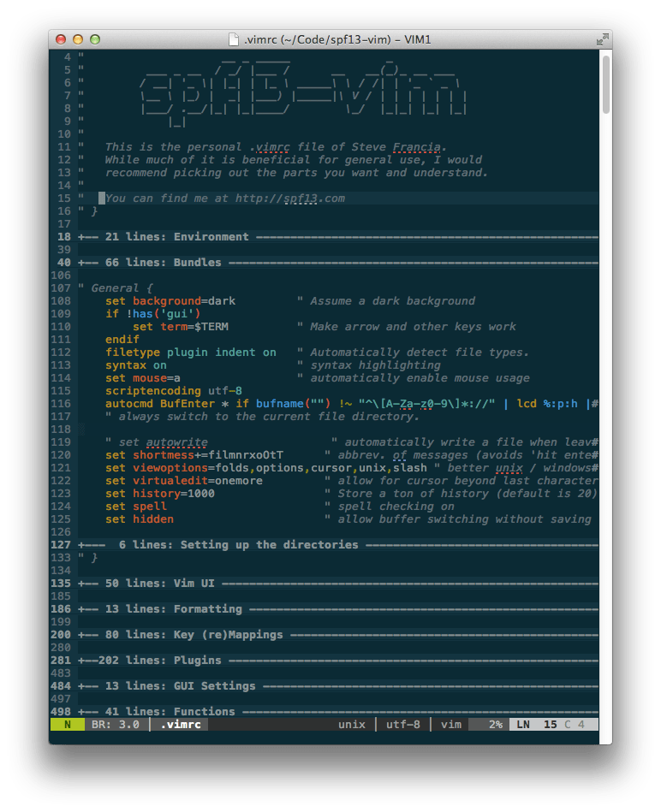This screenshot has width=661, height=812.
Task: Click 'always switch to the current file directory' comment
Action: [269, 417]
